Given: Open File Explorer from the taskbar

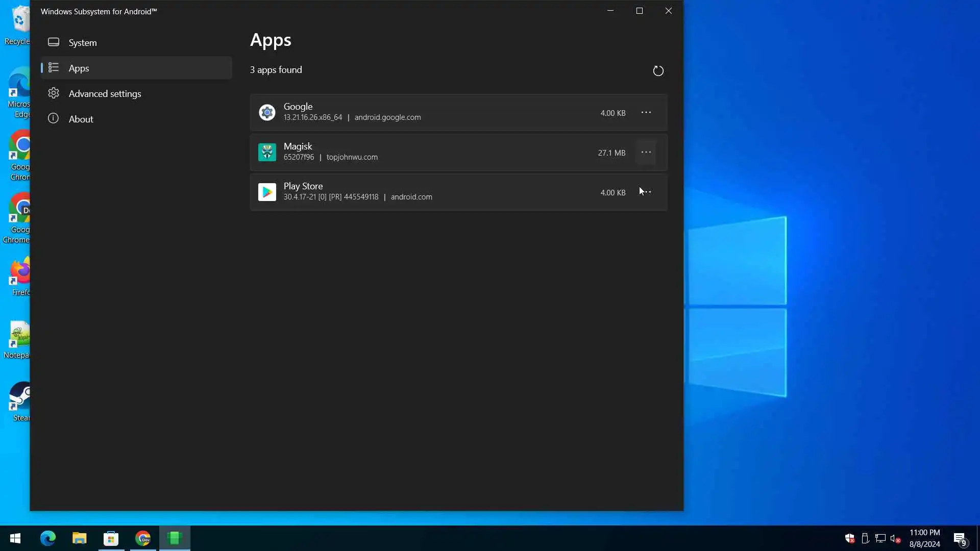Looking at the screenshot, I should point(79,538).
